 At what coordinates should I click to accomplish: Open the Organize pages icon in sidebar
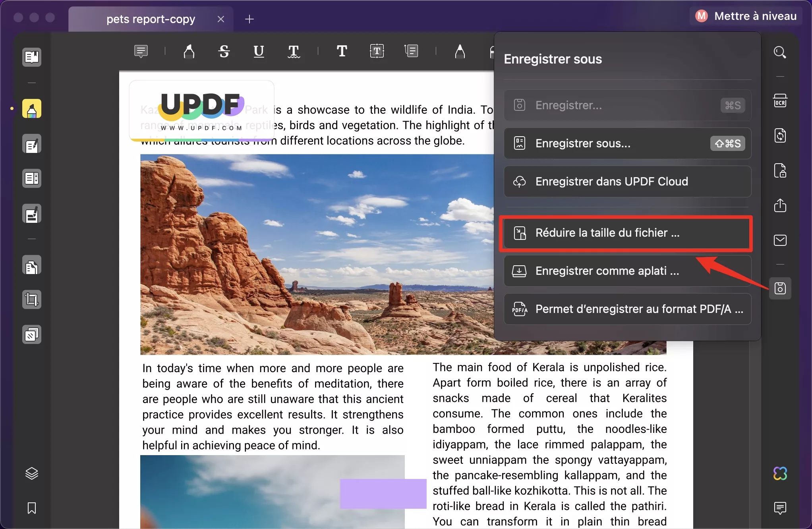tap(32, 178)
